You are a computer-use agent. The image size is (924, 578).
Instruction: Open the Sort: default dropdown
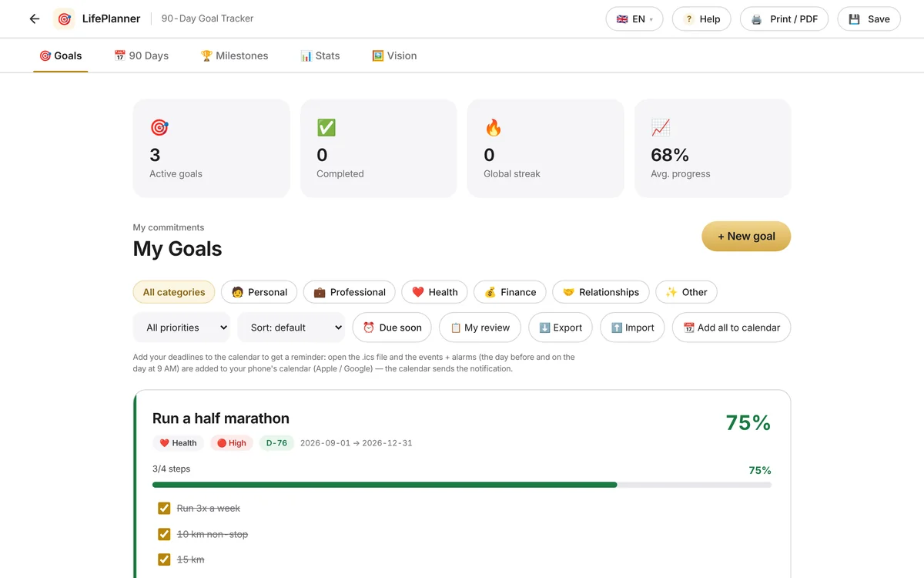pyautogui.click(x=291, y=328)
